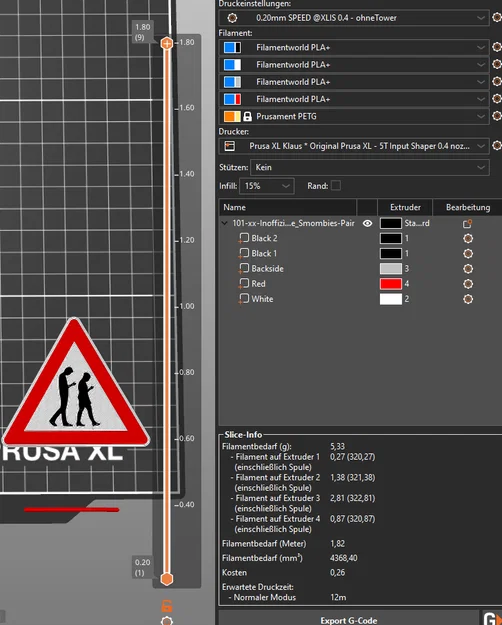
Task: Toggle the orange lock below layer slider
Action: coord(167,606)
